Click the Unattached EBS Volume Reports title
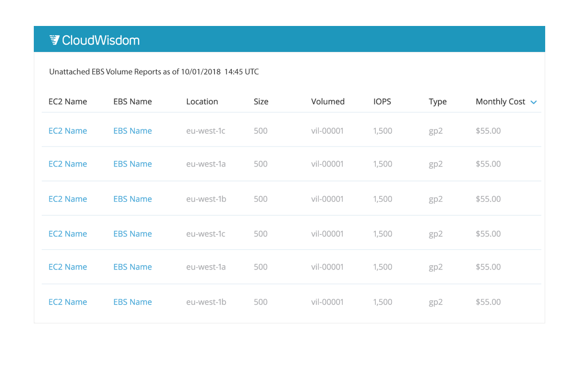This screenshot has width=578, height=392. (153, 72)
